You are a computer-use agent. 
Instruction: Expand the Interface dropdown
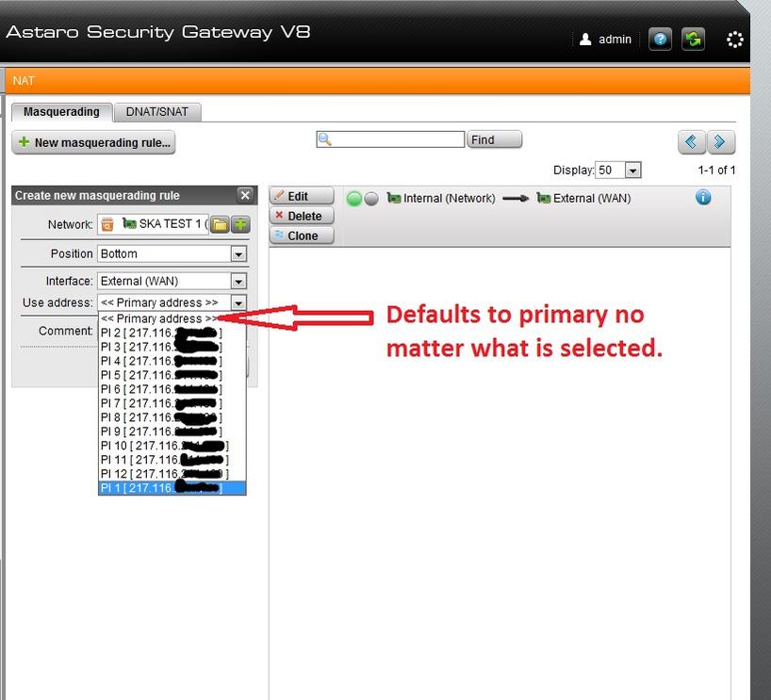point(238,281)
